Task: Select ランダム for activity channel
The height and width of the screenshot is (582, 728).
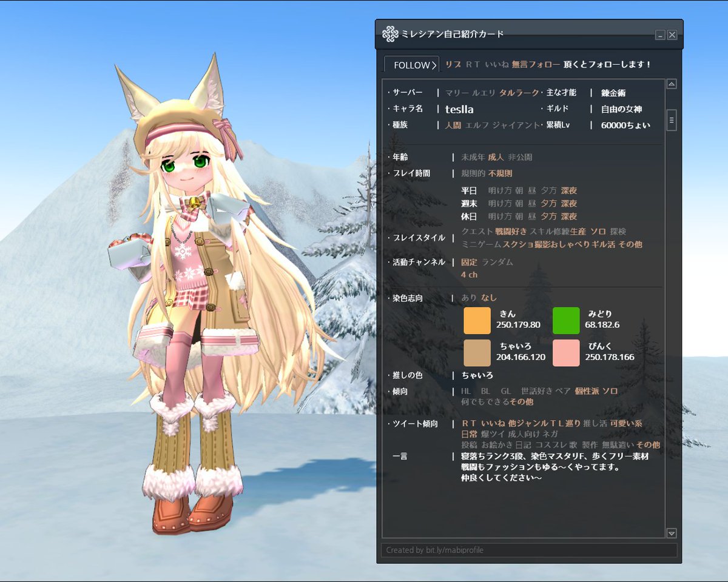Action: tap(497, 263)
